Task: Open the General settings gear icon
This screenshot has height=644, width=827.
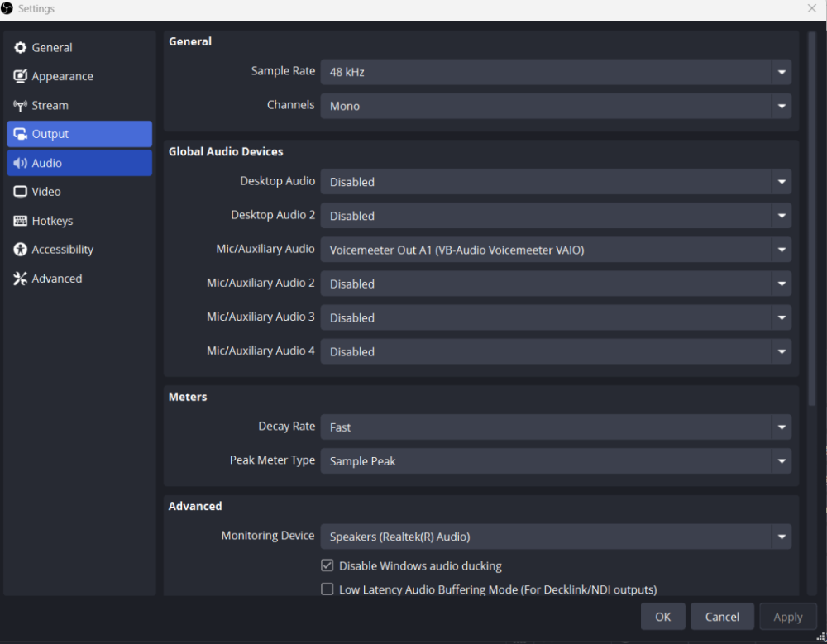Action: [x=20, y=47]
